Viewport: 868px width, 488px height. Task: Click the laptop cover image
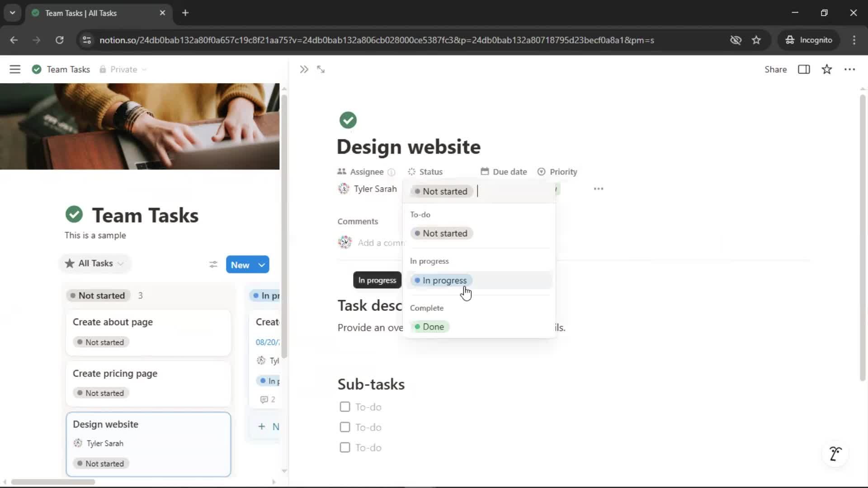pos(140,127)
